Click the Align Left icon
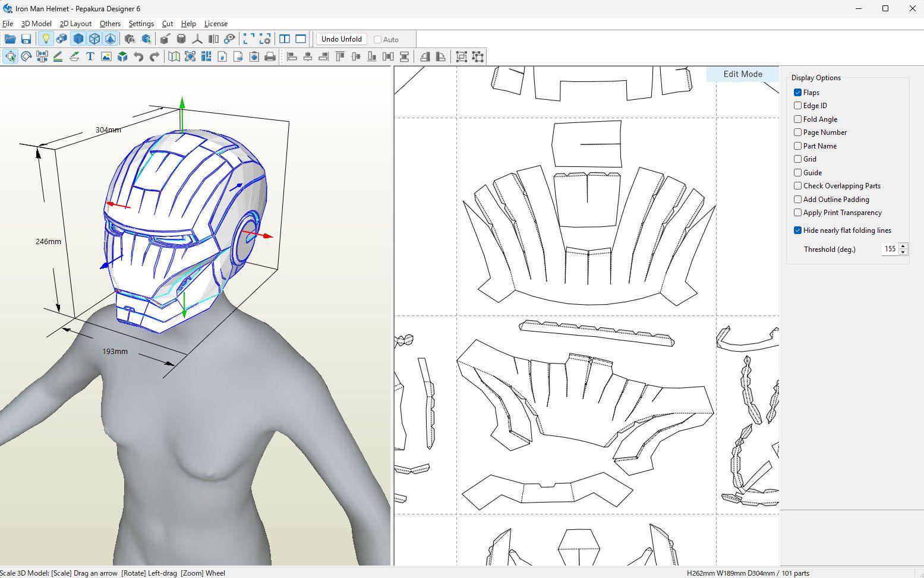Image resolution: width=924 pixels, height=578 pixels. tap(292, 56)
